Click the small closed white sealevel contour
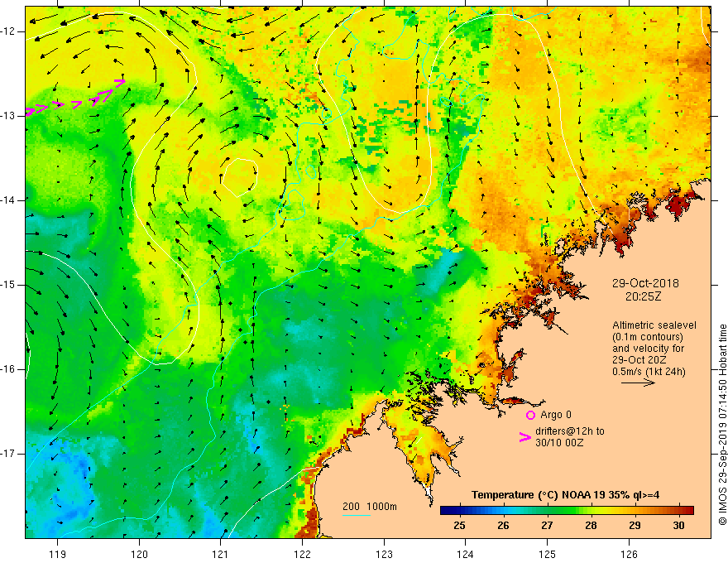The height and width of the screenshot is (563, 728). [240, 177]
